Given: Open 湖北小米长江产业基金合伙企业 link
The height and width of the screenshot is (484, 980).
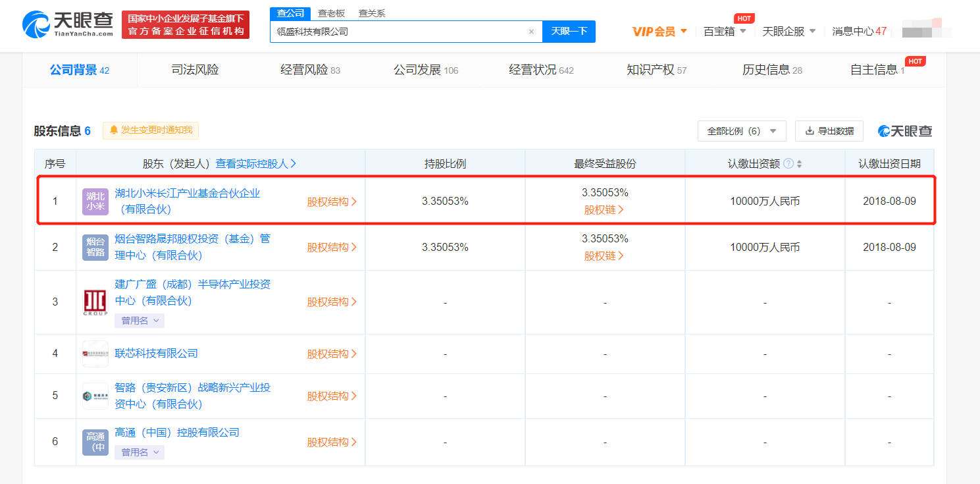Looking at the screenshot, I should [188, 201].
